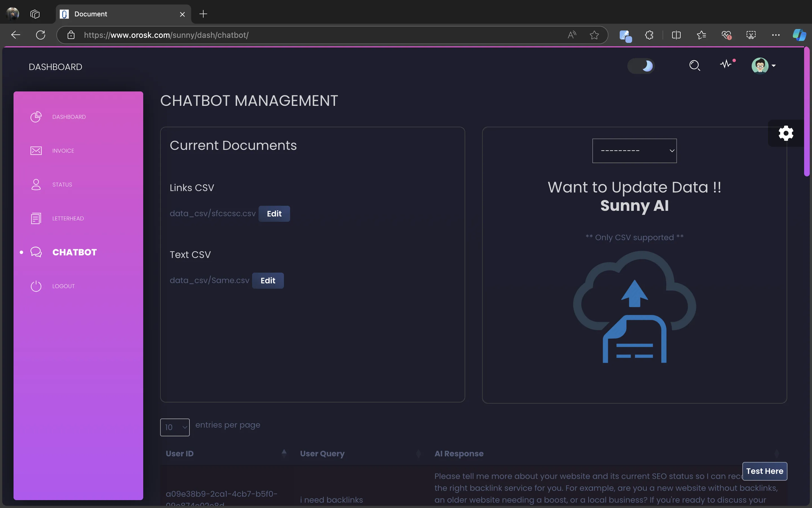Viewport: 812px width, 508px height.
Task: Click the Logout power icon
Action: coord(36,286)
